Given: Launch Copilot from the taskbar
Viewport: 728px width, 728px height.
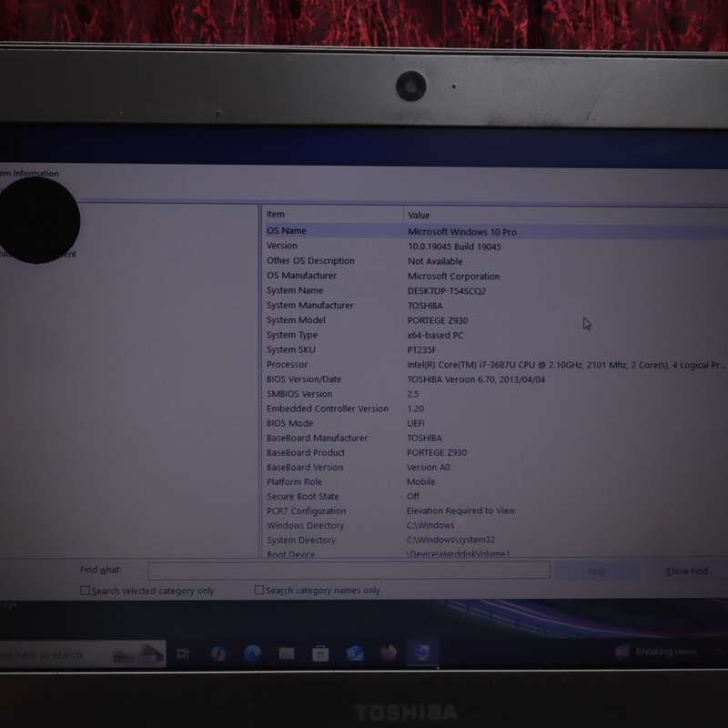Looking at the screenshot, I should point(218,653).
